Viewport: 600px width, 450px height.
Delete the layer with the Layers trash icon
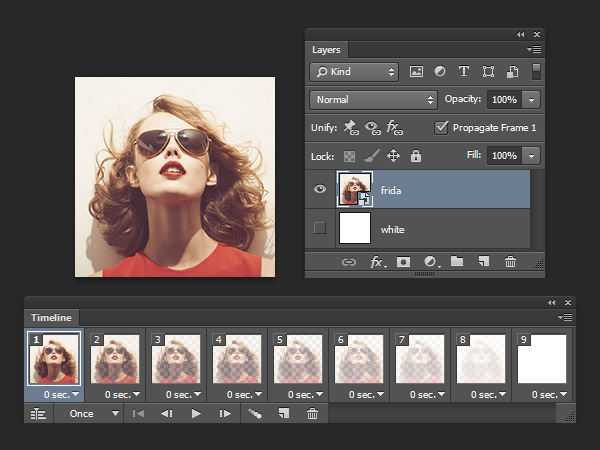[510, 262]
